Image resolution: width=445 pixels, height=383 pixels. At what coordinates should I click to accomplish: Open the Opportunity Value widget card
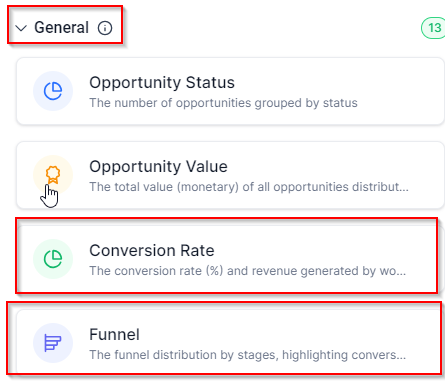(x=230, y=175)
